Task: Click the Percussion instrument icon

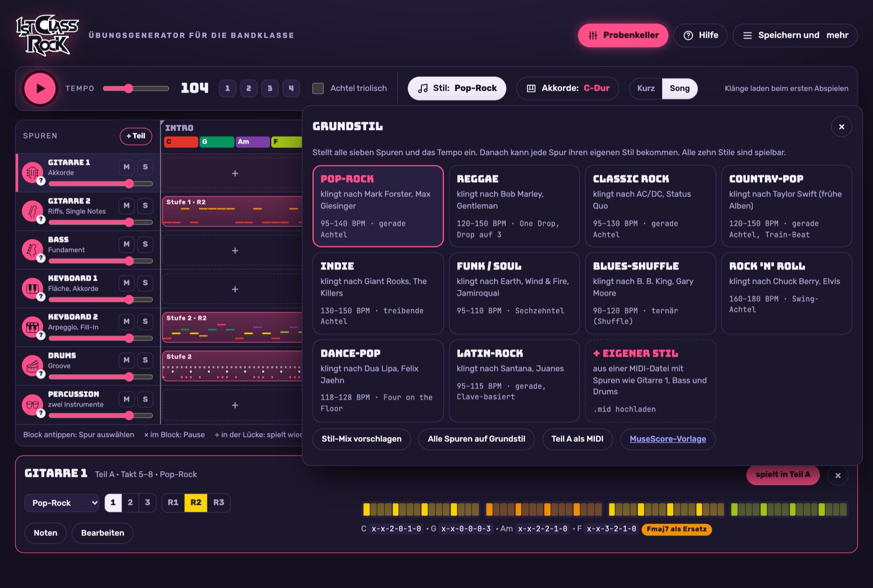Action: pos(32,405)
